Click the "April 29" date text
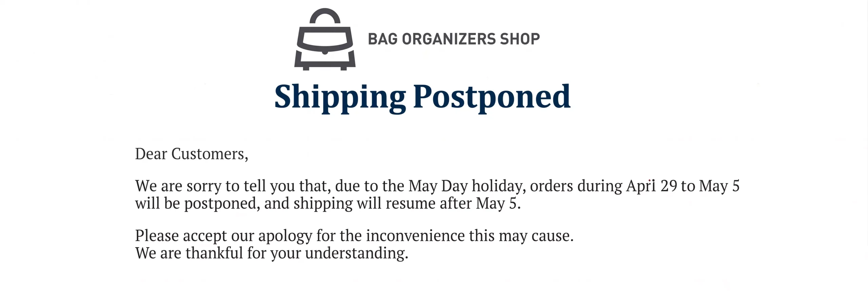Screen dimensions: 868x291 [x=651, y=186]
